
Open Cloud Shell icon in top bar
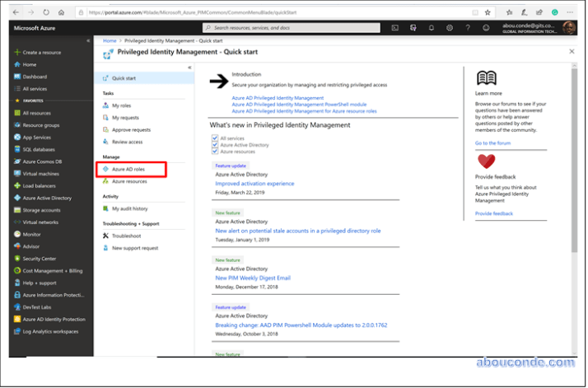pyautogui.click(x=395, y=27)
